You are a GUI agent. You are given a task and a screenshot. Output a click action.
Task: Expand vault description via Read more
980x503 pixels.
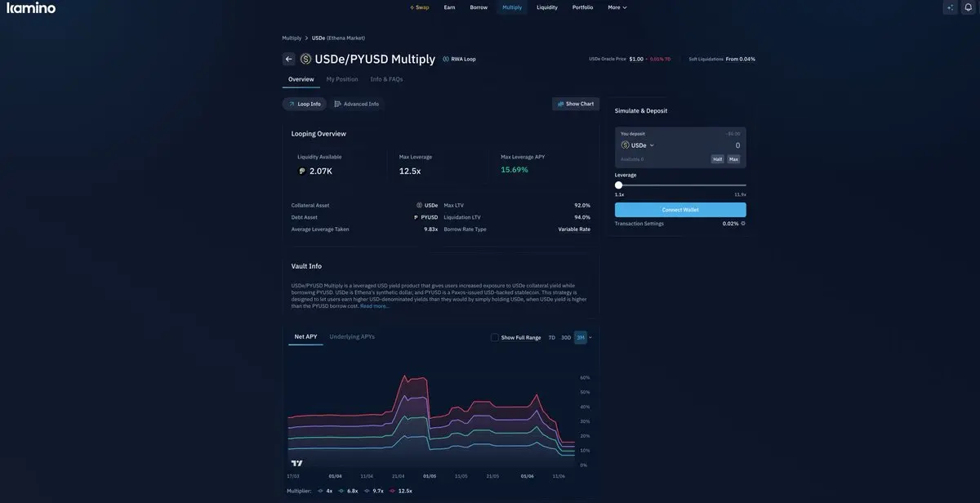tap(375, 306)
